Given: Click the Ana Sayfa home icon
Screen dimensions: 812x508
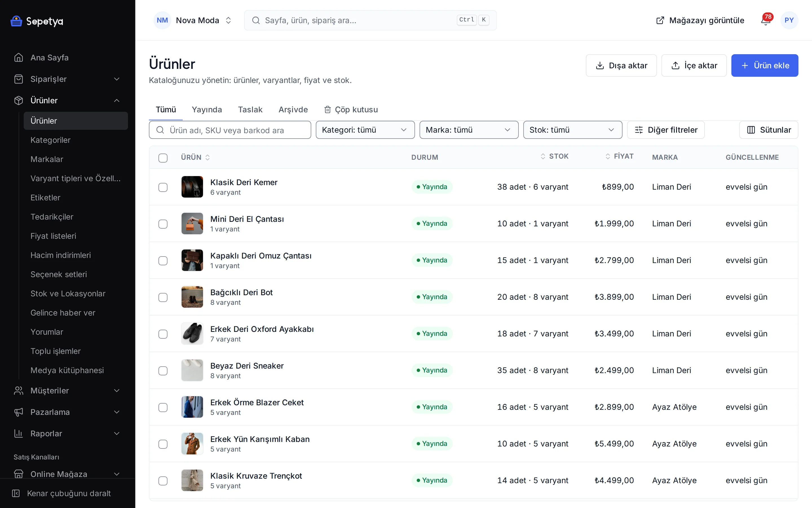Looking at the screenshot, I should point(19,58).
